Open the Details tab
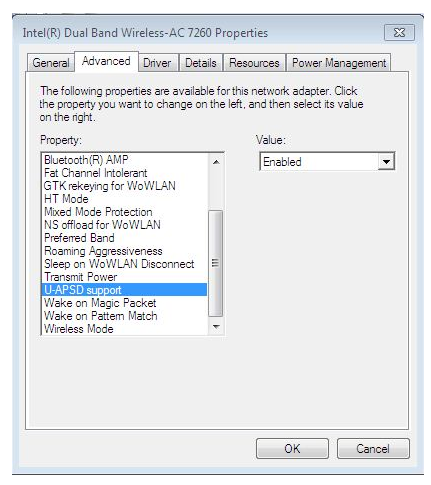 coord(201,63)
